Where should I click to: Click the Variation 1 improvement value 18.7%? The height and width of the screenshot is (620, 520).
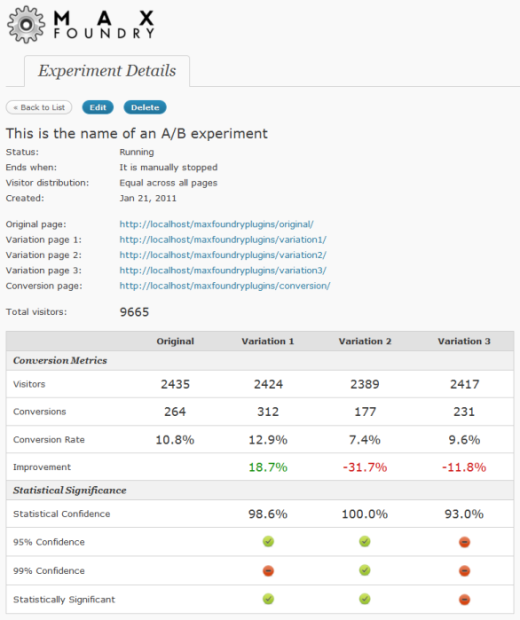(x=268, y=467)
